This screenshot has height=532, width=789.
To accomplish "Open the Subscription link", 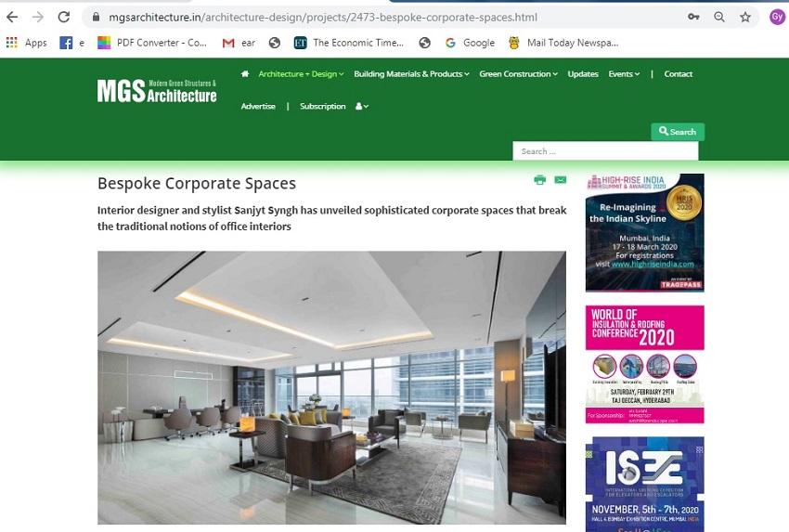I will pos(322,106).
